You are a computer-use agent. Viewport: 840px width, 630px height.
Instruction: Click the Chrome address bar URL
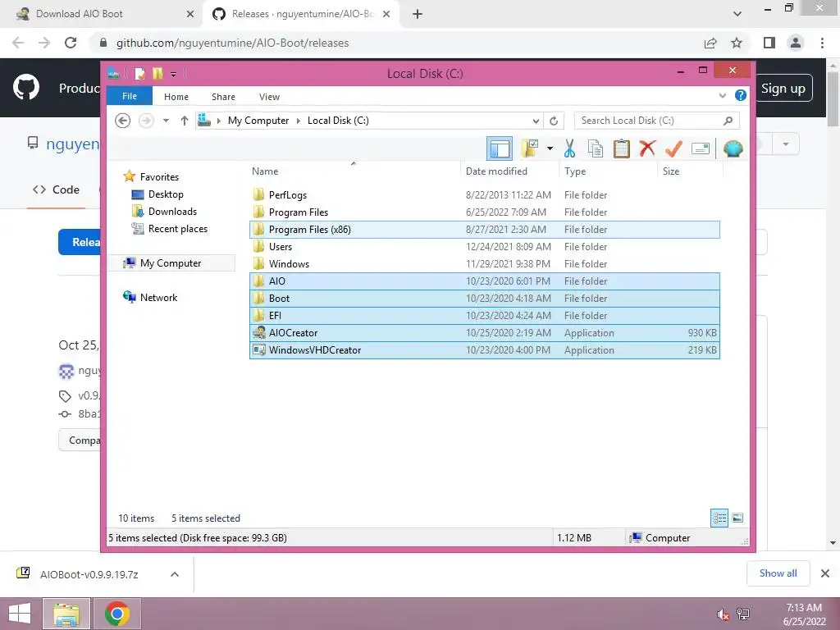pos(232,43)
